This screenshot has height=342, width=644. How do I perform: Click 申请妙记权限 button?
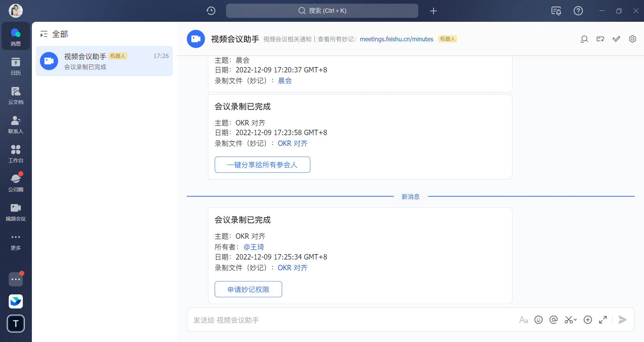(x=248, y=289)
